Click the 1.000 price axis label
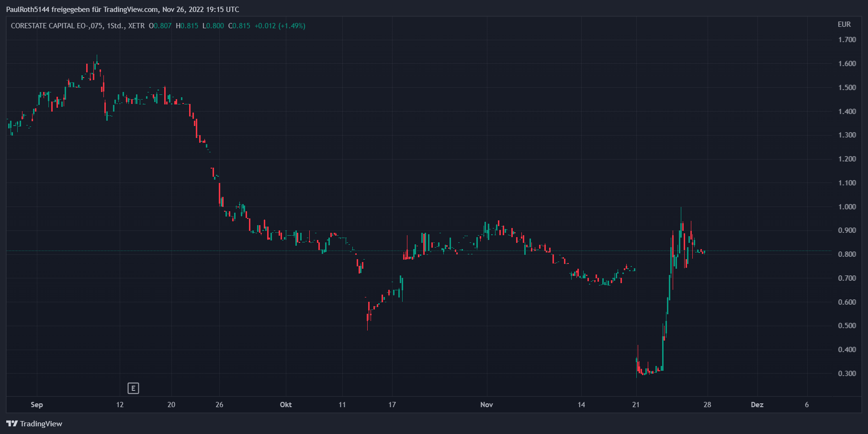 pos(847,207)
